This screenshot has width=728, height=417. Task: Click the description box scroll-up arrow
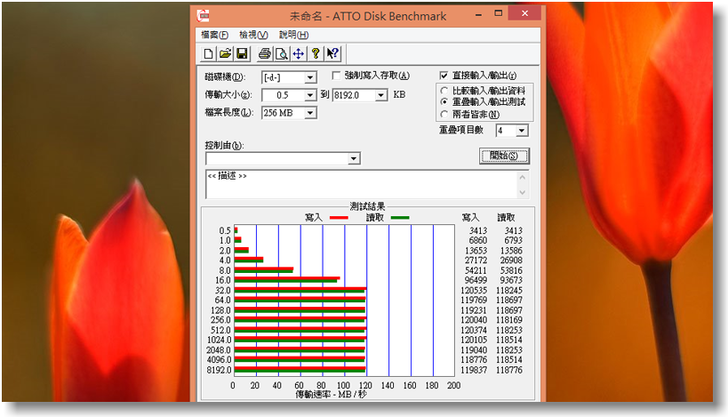(x=522, y=177)
